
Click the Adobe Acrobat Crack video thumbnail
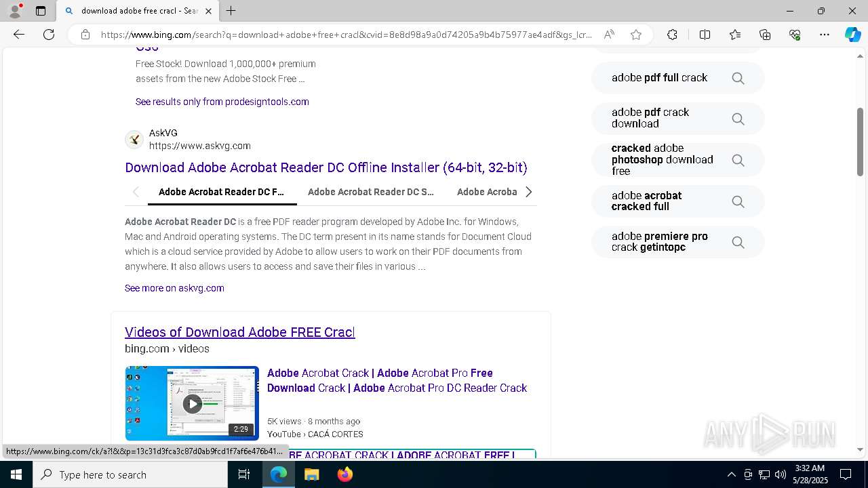[x=192, y=403]
